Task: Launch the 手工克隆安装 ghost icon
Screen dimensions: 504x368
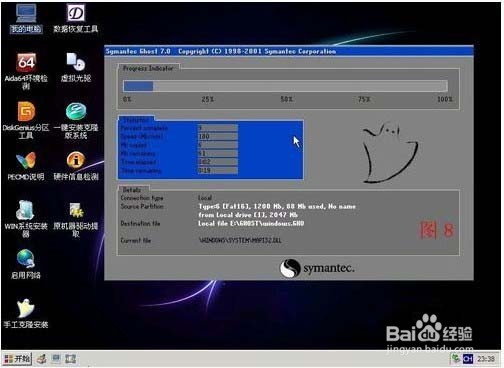Action: (26, 313)
